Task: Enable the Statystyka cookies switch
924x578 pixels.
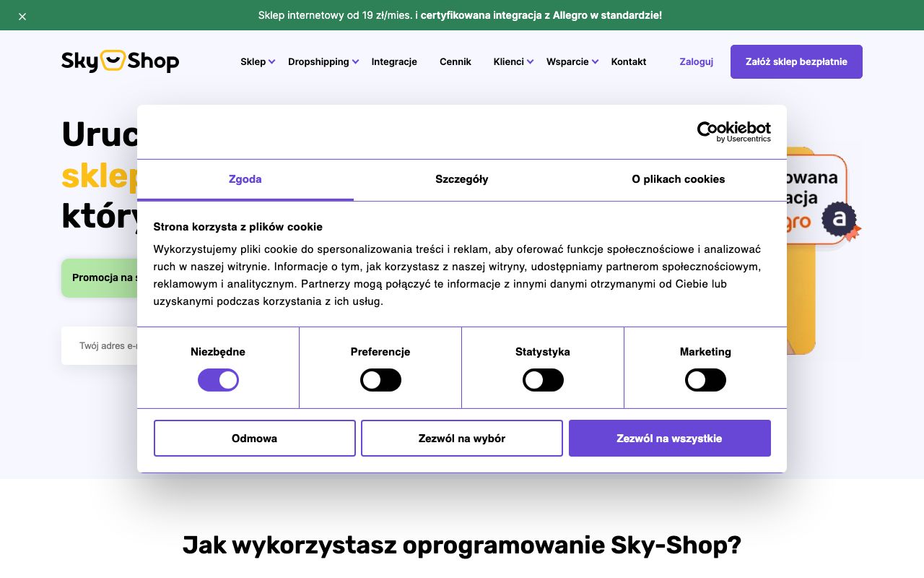Action: coord(543,380)
